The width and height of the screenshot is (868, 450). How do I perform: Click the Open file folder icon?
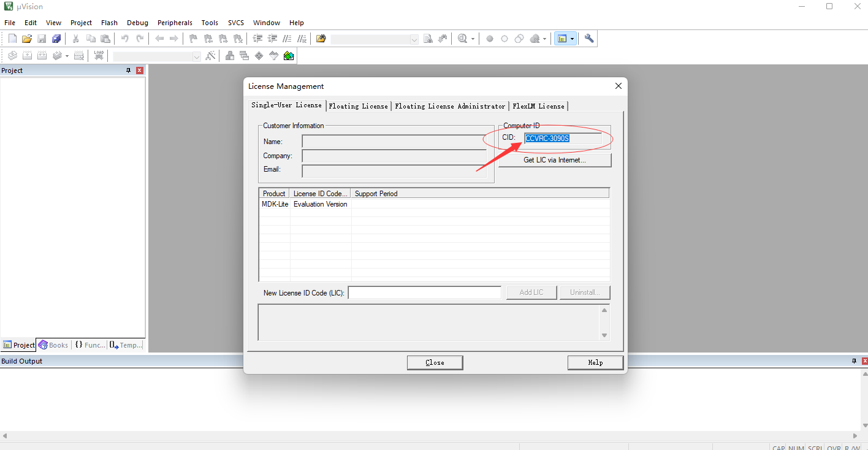click(x=27, y=39)
